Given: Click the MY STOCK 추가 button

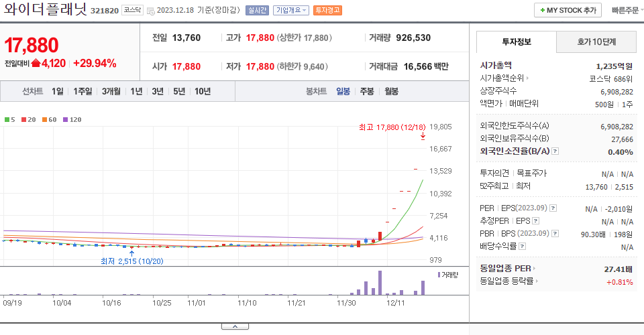Looking at the screenshot, I should tap(568, 10).
